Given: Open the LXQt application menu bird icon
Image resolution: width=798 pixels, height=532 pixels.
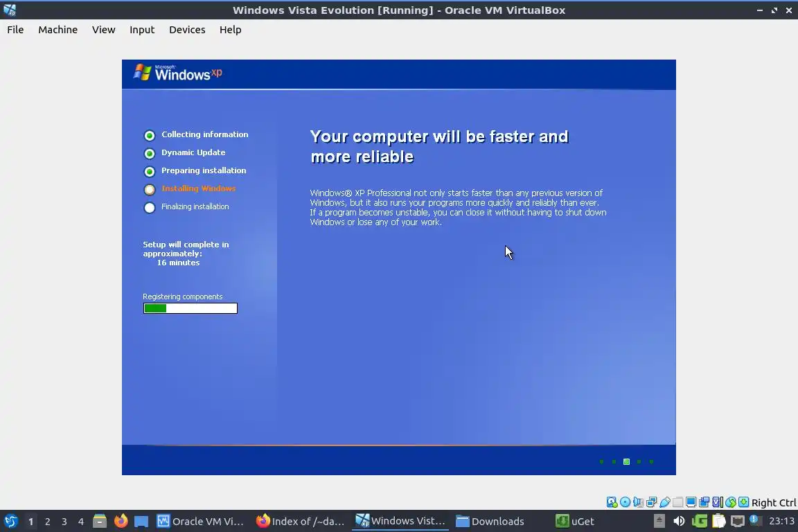Looking at the screenshot, I should coord(10,522).
